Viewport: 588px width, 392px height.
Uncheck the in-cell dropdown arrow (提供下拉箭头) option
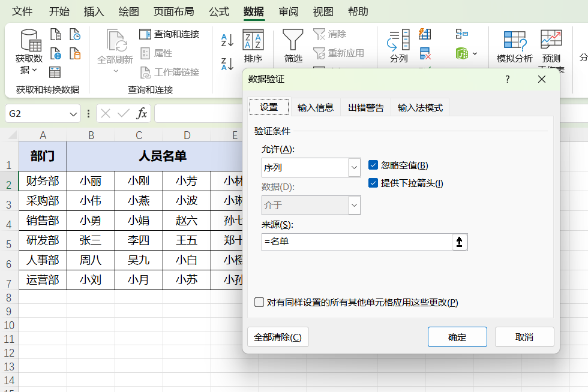pos(373,183)
